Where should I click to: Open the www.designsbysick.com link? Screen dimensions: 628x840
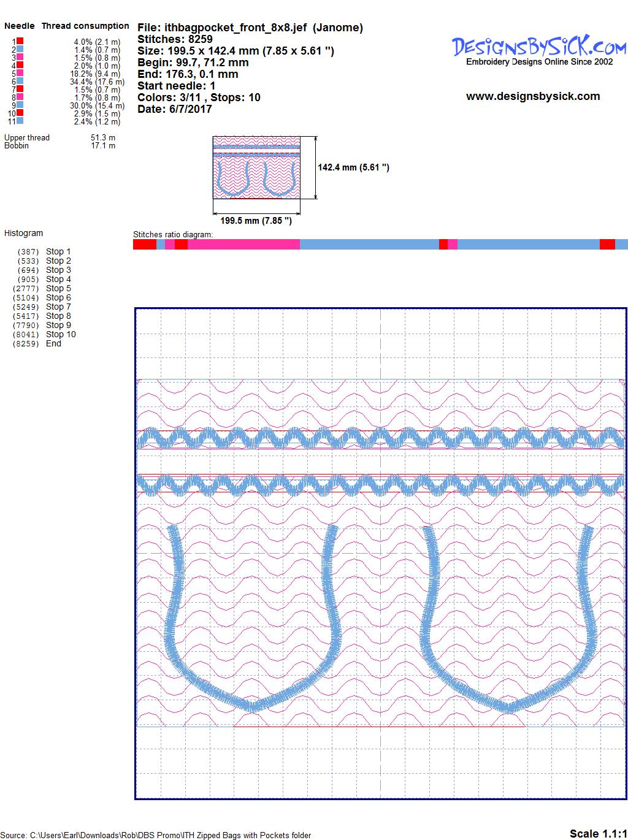(532, 96)
